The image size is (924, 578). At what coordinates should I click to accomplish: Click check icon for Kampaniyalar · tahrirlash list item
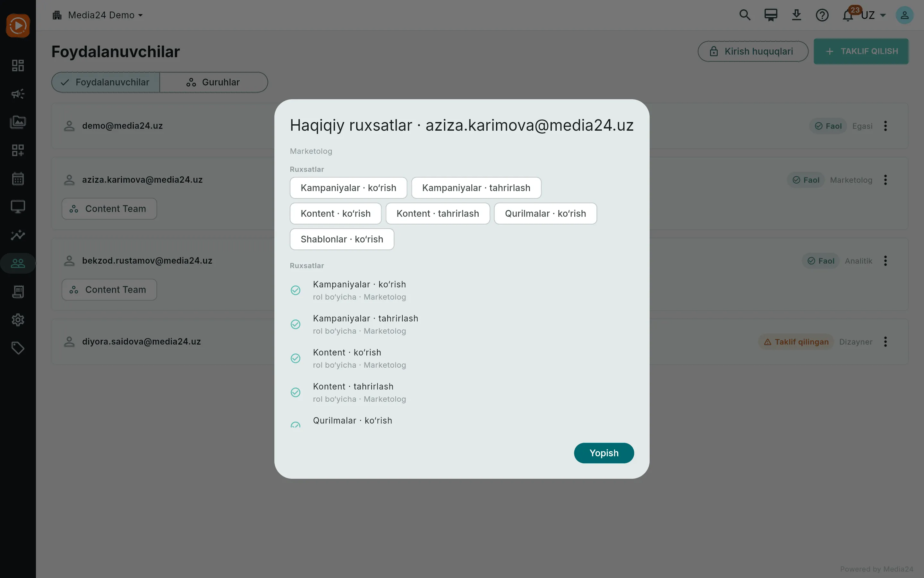295,324
